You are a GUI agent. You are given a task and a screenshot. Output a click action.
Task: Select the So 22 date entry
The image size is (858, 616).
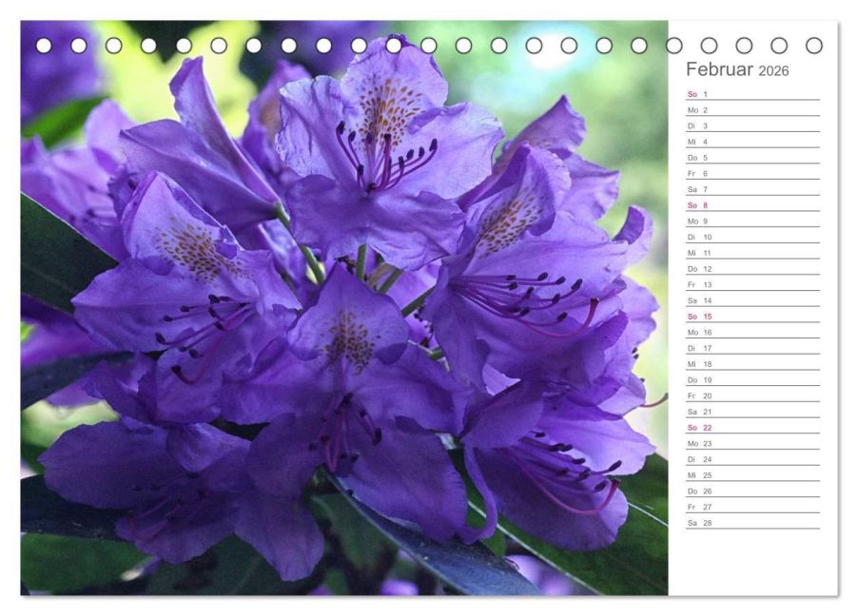[x=753, y=427]
